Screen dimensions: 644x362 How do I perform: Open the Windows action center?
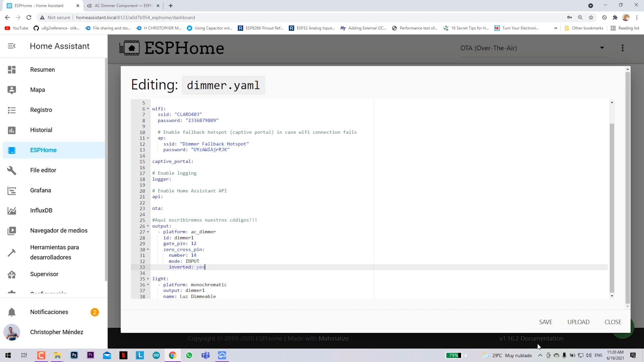pyautogui.click(x=633, y=355)
